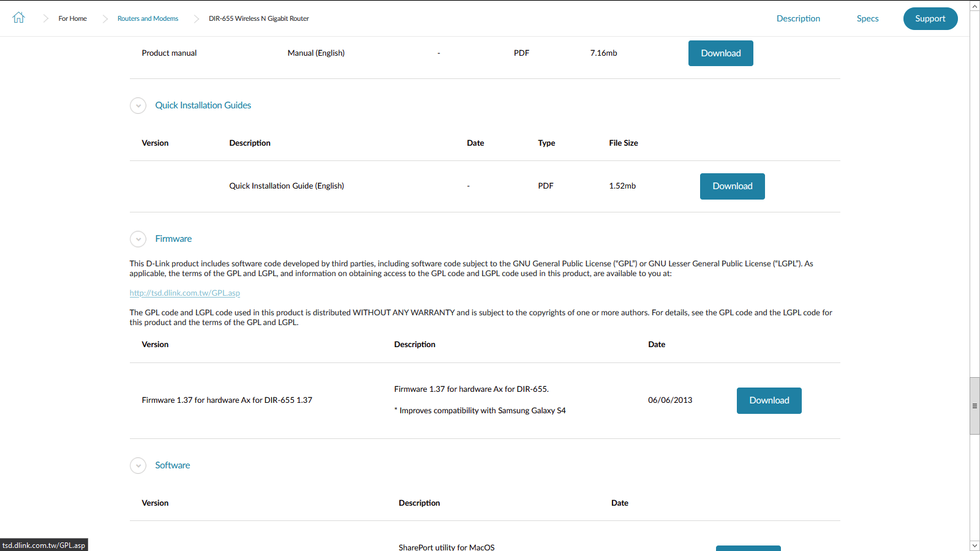Collapse the Software section chevron
The width and height of the screenshot is (980, 551).
138,465
